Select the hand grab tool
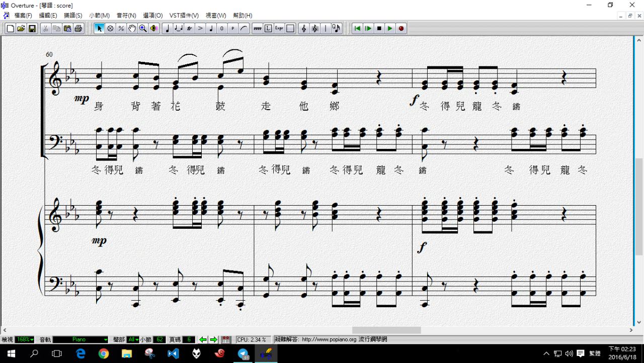This screenshot has height=363, width=644. point(132,29)
